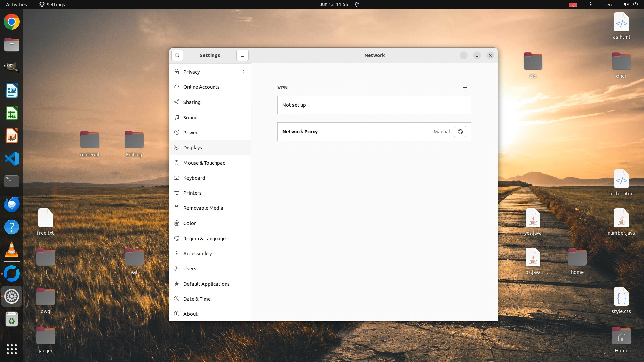Screen dimensions: 644x362
Task: Launch VLC media player from dock
Action: tap(12, 250)
